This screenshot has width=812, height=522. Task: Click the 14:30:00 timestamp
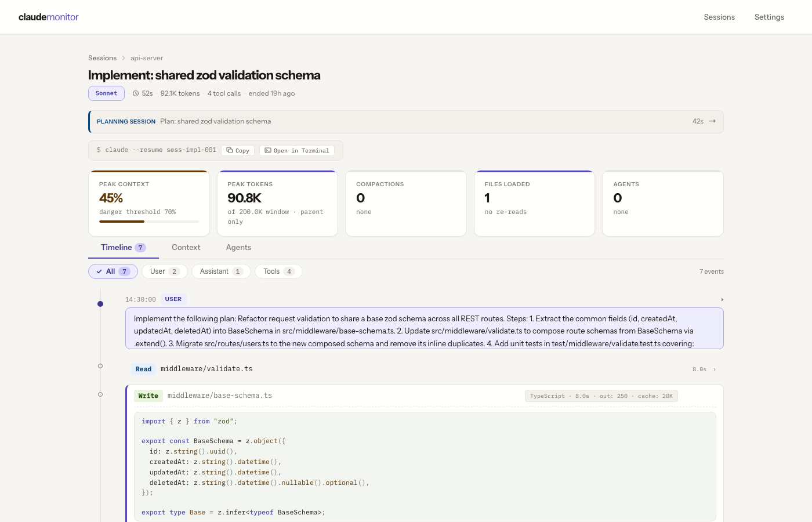[140, 300]
